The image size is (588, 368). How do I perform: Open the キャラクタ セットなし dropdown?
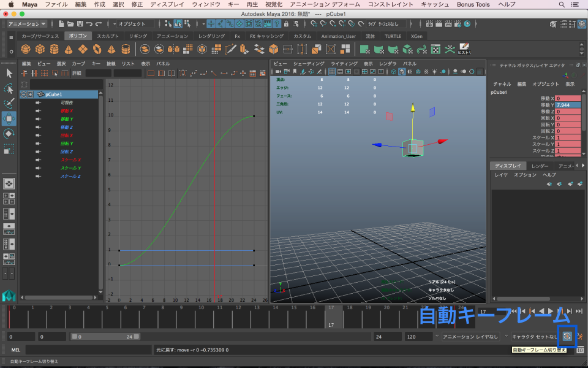point(535,337)
